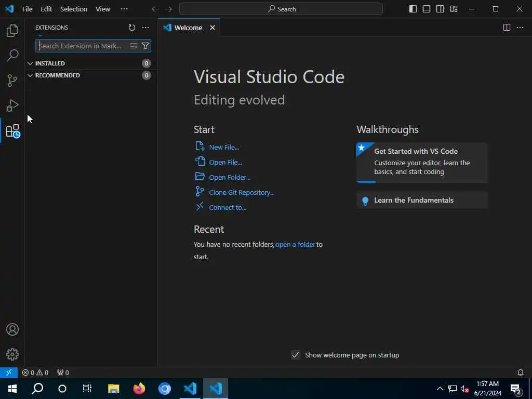This screenshot has width=532, height=399.
Task: Toggle the bottom panel layout icon
Action: (427, 9)
